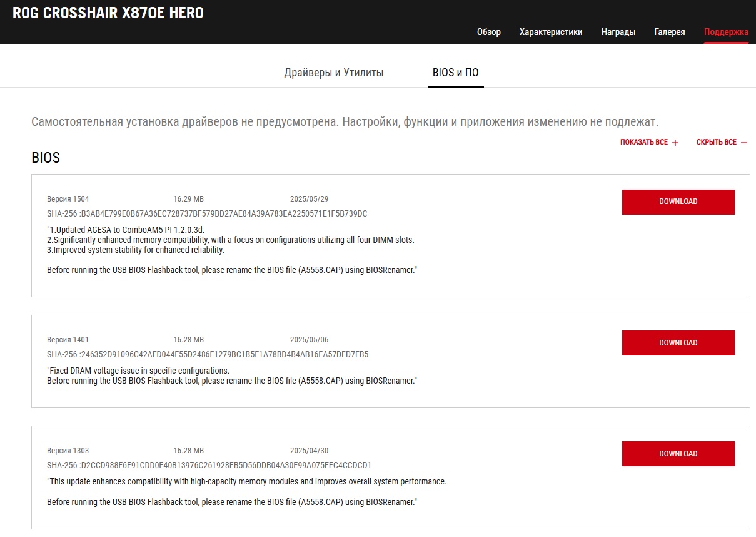
Task: Click the SHA-256 hash starting with D2CCD988
Action: point(209,465)
